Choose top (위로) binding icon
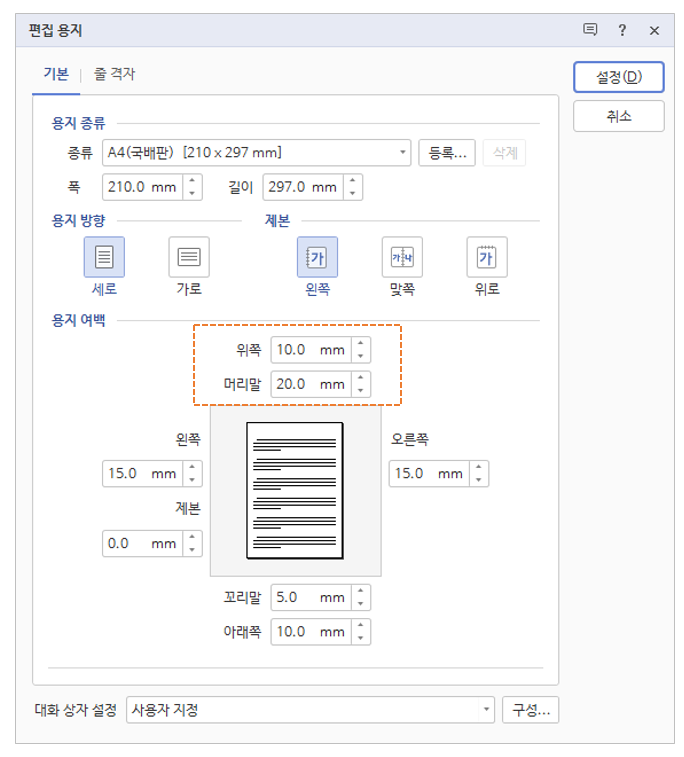The height and width of the screenshot is (757, 684). coord(487,257)
